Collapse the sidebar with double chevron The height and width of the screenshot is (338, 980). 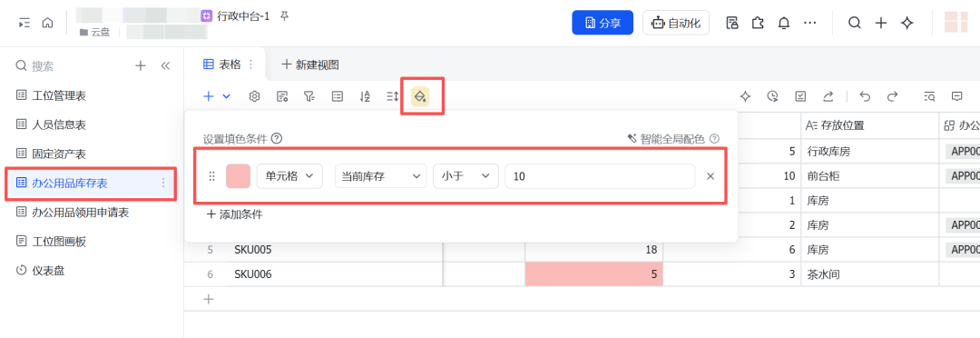tap(166, 65)
